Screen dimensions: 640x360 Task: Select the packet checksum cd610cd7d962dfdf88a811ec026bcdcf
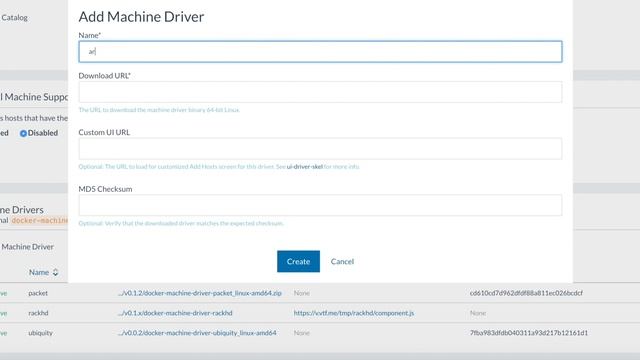526,293
